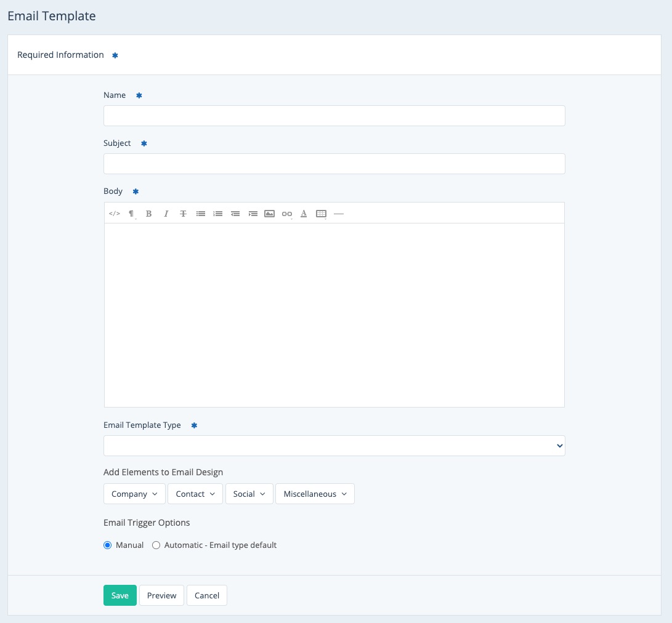Apply bold formatting in body editor
The image size is (672, 623).
click(x=148, y=214)
